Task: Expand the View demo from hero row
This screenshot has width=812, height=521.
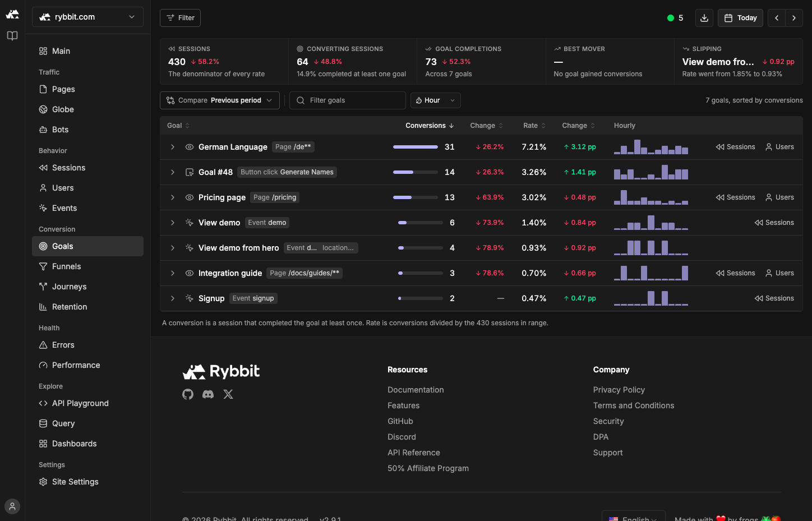Action: point(173,248)
